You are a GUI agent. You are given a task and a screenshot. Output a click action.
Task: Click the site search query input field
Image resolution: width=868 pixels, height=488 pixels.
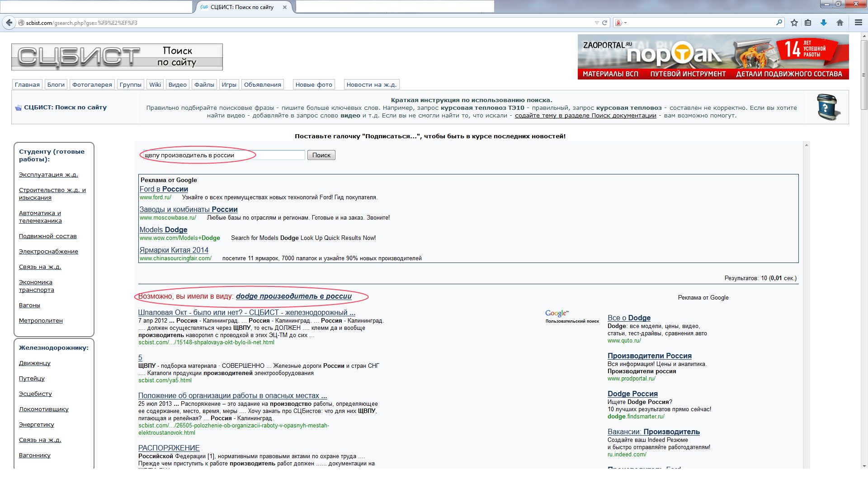point(224,155)
